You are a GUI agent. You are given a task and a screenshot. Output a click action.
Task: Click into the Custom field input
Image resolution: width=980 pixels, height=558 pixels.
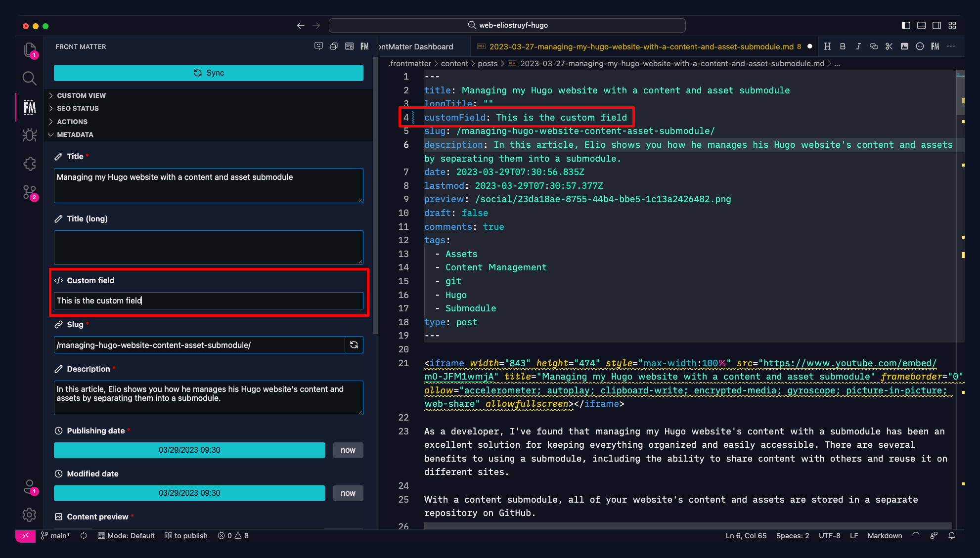(x=208, y=300)
